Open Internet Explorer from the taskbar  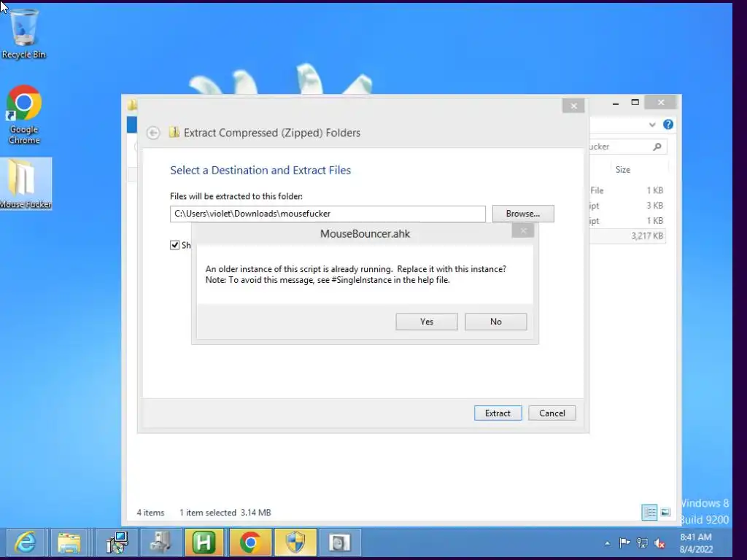click(26, 542)
